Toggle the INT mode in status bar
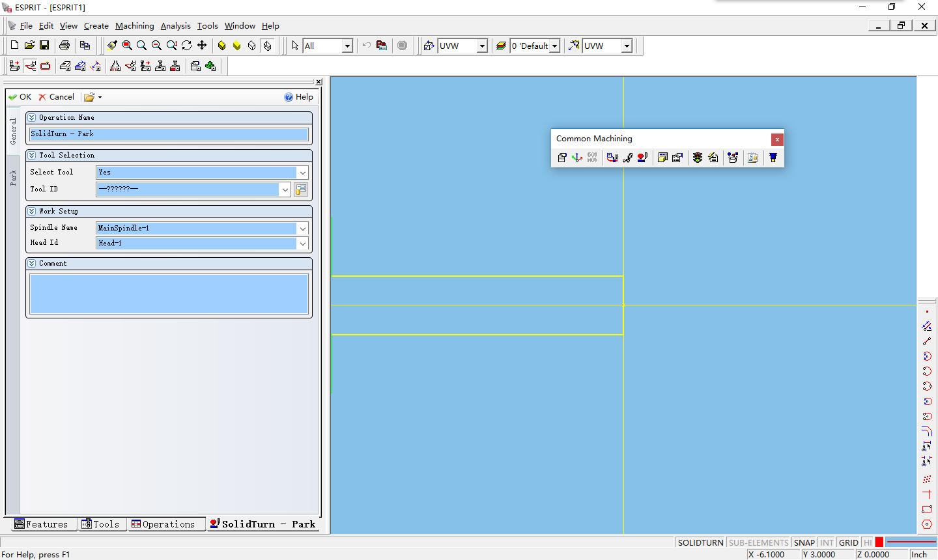938x560 pixels. click(x=827, y=542)
